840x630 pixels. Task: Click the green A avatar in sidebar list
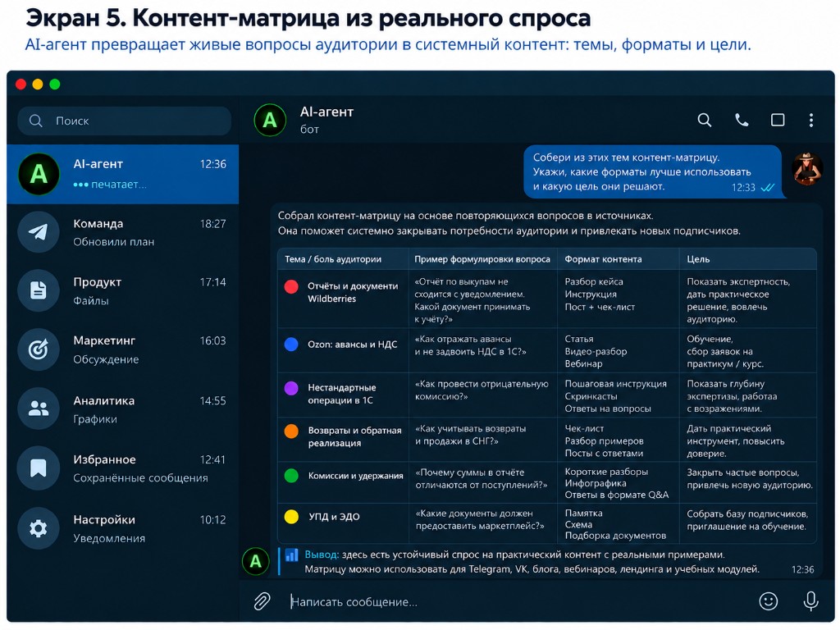click(39, 174)
